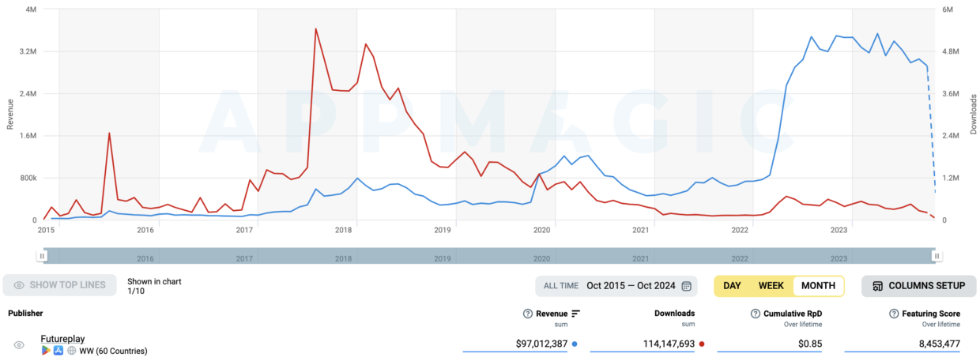Switch chart granularity to Week

pos(771,286)
